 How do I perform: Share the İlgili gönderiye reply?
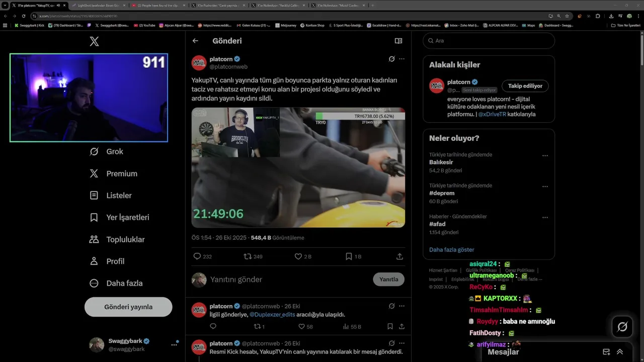[x=401, y=326]
